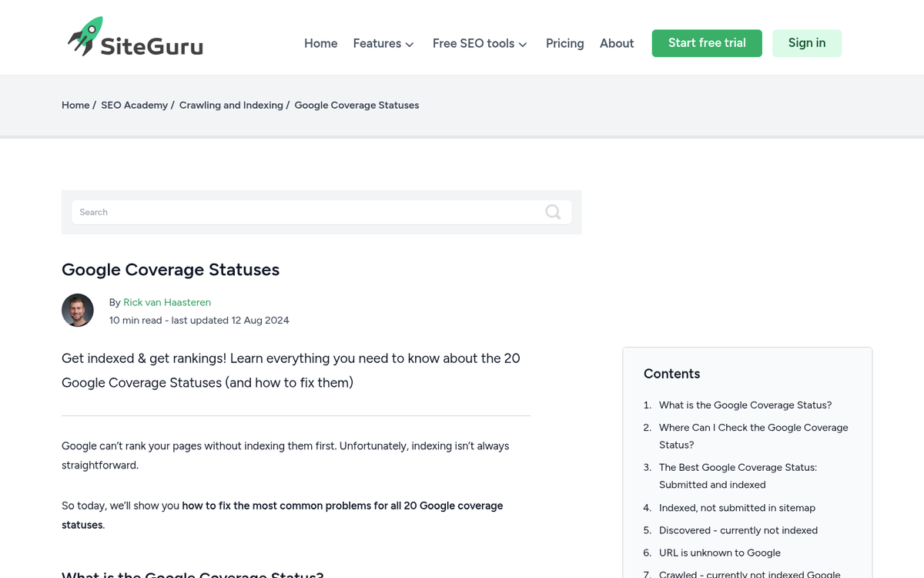Jump to Crawled - currently not indexed Google
Viewport: 924px width, 578px height.
(x=750, y=573)
